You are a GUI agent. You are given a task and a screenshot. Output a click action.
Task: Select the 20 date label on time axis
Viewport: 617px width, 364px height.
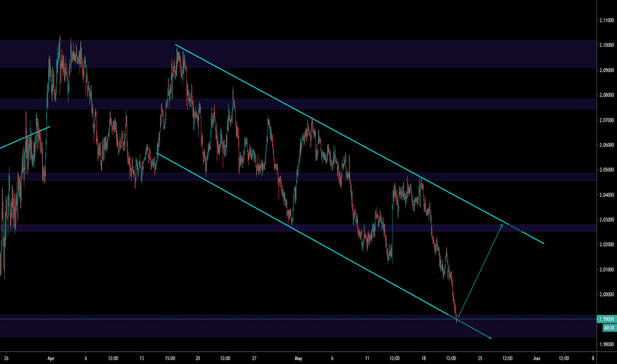(x=197, y=358)
